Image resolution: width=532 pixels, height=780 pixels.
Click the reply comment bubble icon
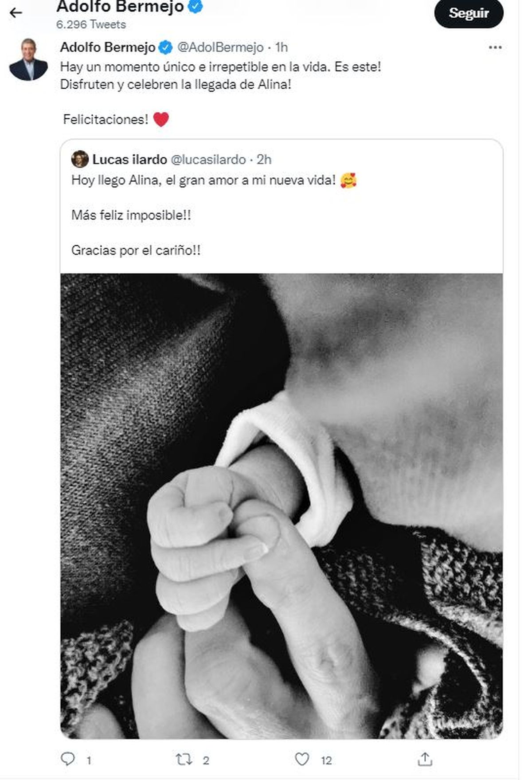coord(67,759)
